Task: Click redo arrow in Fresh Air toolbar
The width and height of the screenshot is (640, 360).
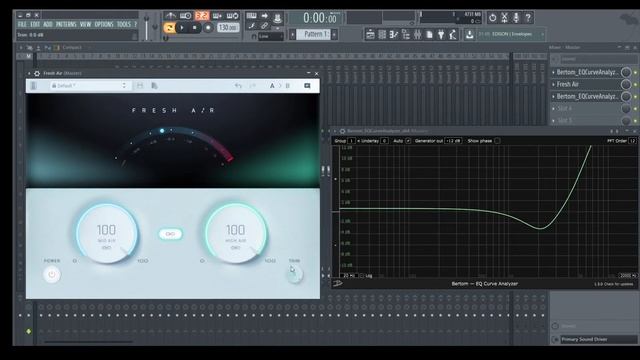Action: [x=252, y=86]
